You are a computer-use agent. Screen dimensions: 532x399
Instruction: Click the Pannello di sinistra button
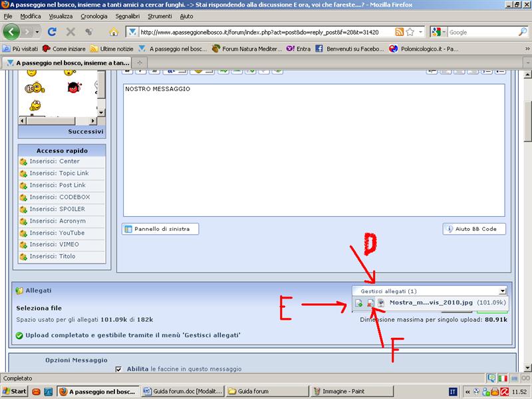click(160, 229)
